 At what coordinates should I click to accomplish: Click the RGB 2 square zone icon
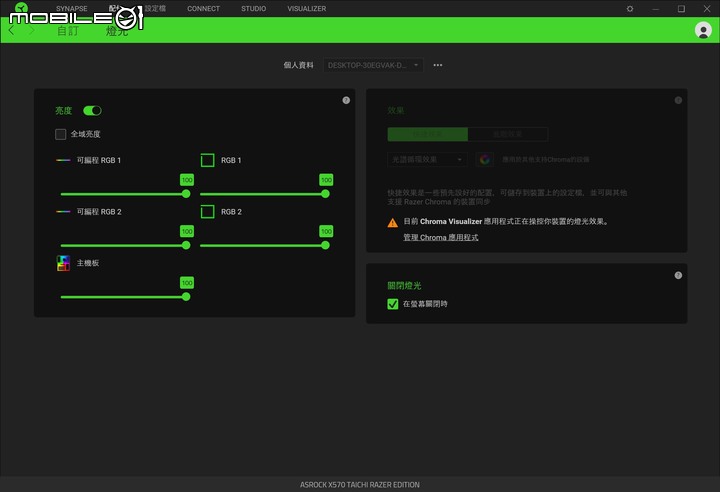208,212
